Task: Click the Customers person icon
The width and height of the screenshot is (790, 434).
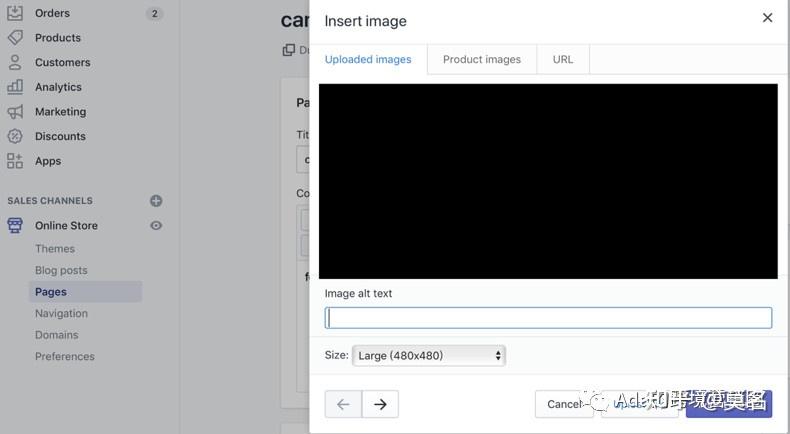Action: pyautogui.click(x=15, y=62)
